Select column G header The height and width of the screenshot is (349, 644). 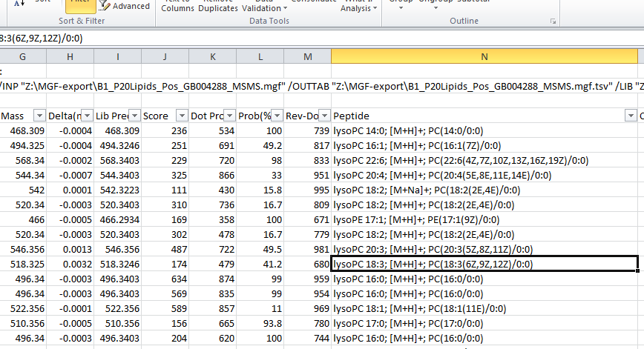[22, 56]
